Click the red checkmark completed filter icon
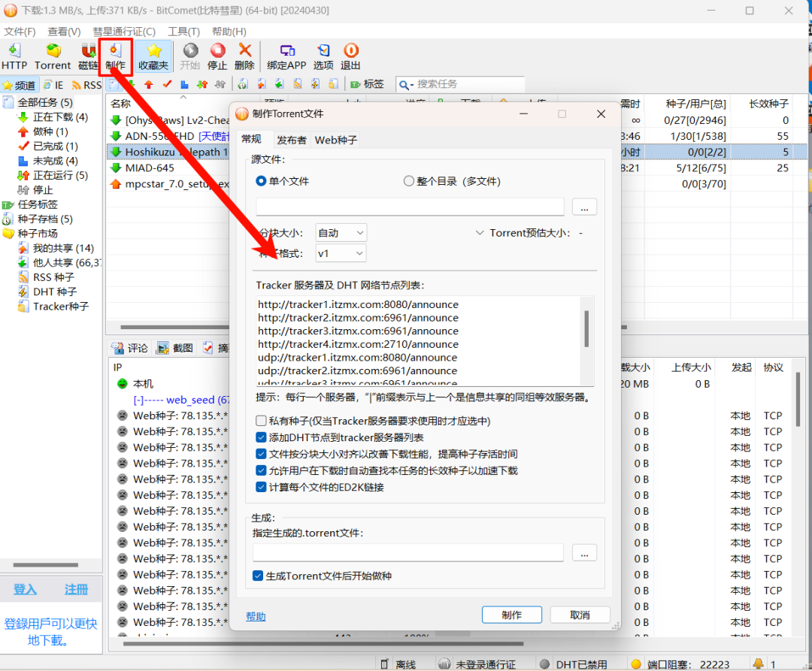812x671 pixels. (x=167, y=84)
